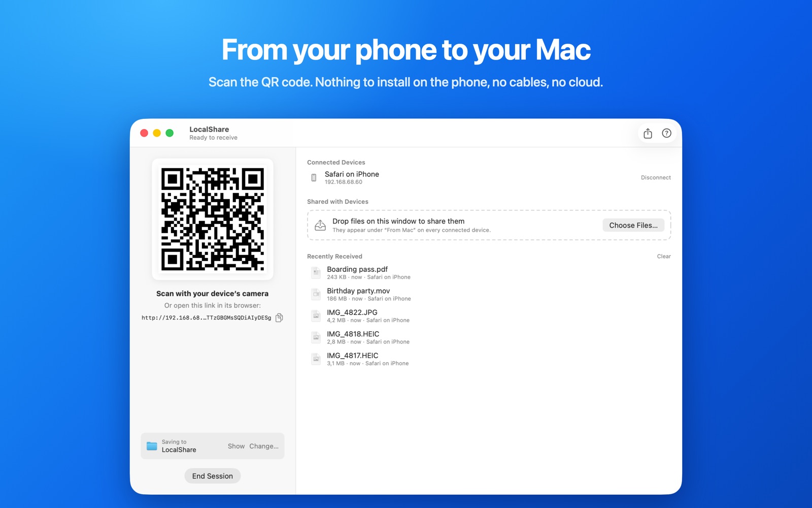This screenshot has width=812, height=508.
Task: Click the 192.168.68.60 IP address
Action: coord(344,182)
